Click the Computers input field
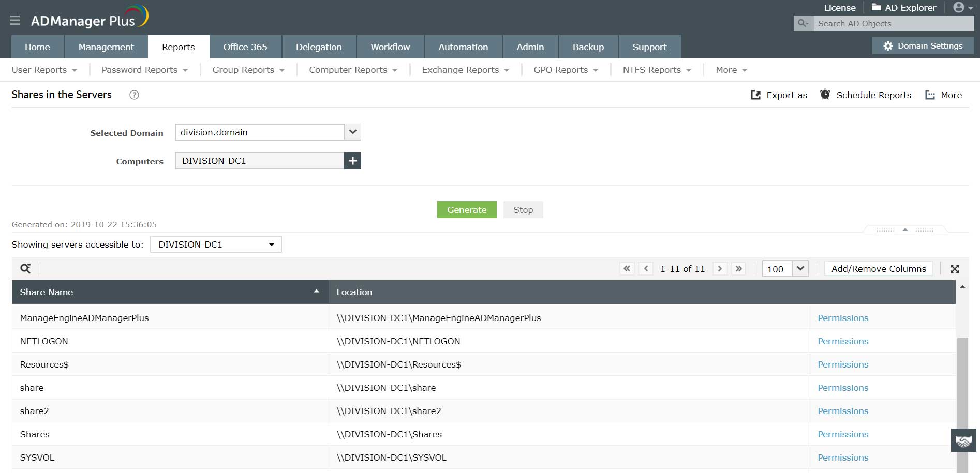Viewport: 980px width, 473px height. [x=259, y=161]
